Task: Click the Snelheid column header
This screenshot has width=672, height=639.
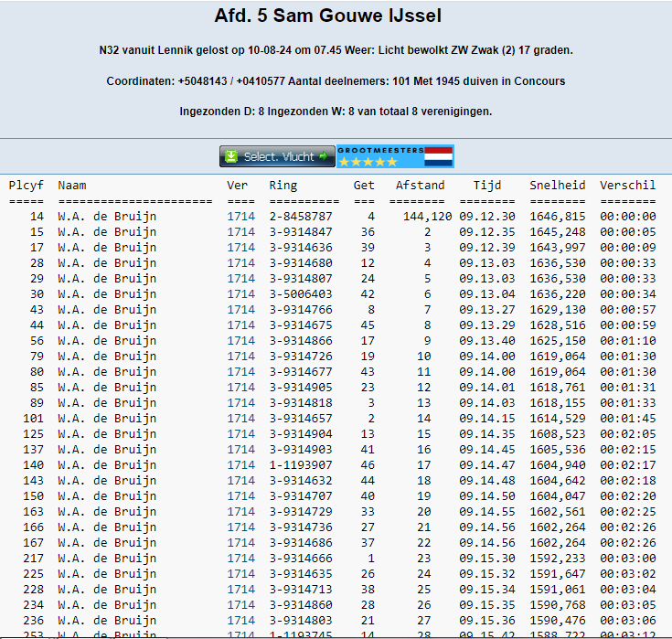Action: [x=557, y=186]
